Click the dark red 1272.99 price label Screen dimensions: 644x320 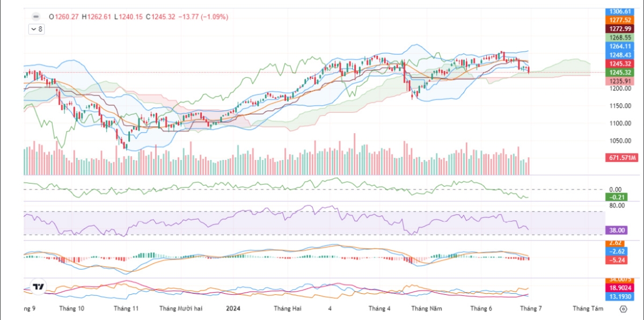[621, 28]
